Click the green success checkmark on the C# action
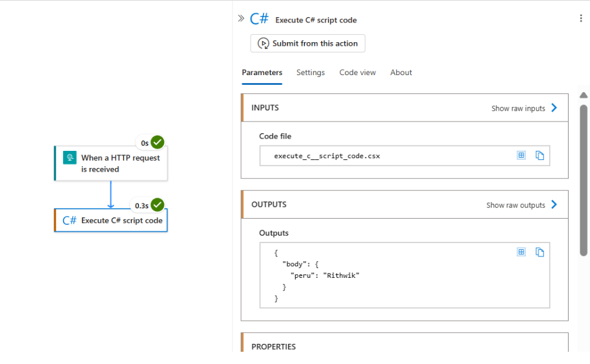This screenshot has width=590, height=364. 158,205
